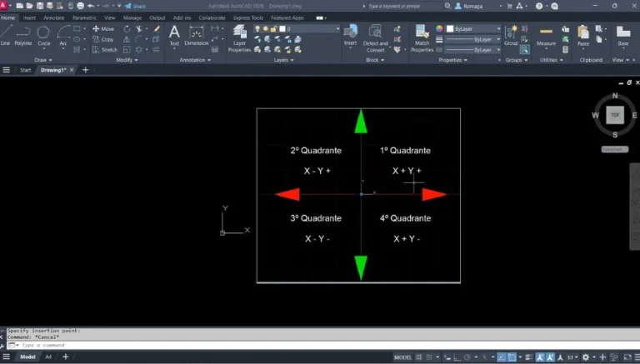Open the Manage ribbon tab
Viewport: 640px width, 364px height.
tap(132, 17)
